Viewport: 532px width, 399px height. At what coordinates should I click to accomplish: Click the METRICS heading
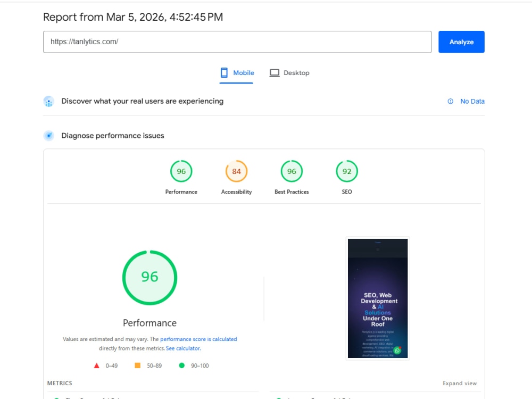(x=60, y=383)
